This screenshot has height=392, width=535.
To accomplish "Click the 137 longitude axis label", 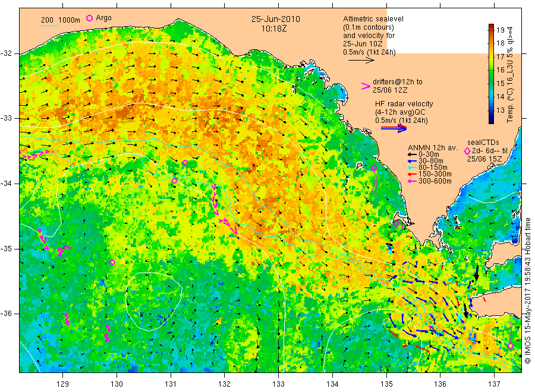I will 495,384.
